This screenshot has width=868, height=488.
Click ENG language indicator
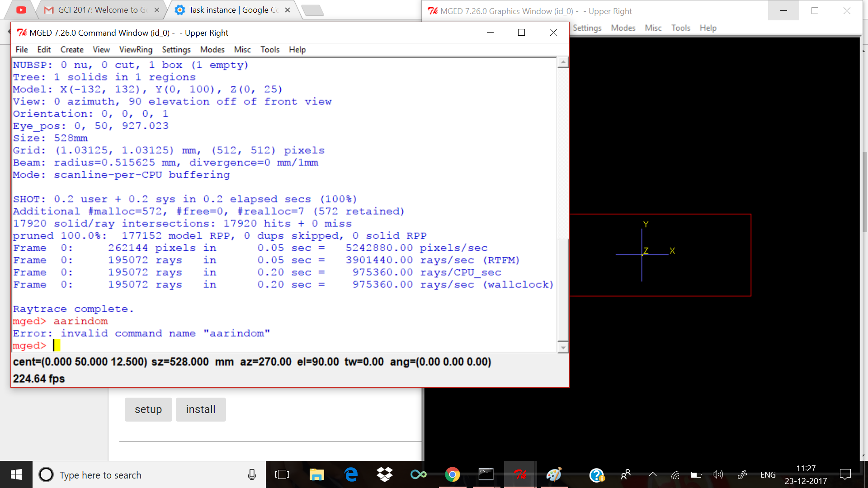coord(768,475)
